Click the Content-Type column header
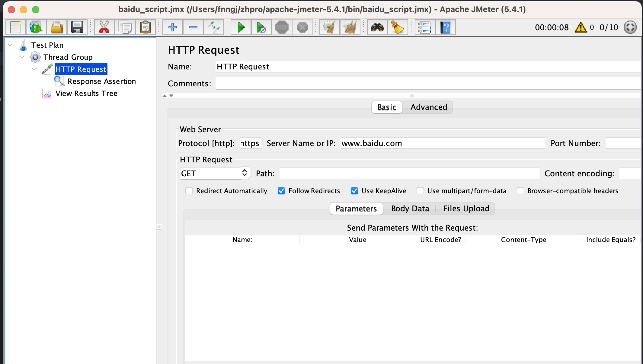 [523, 240]
